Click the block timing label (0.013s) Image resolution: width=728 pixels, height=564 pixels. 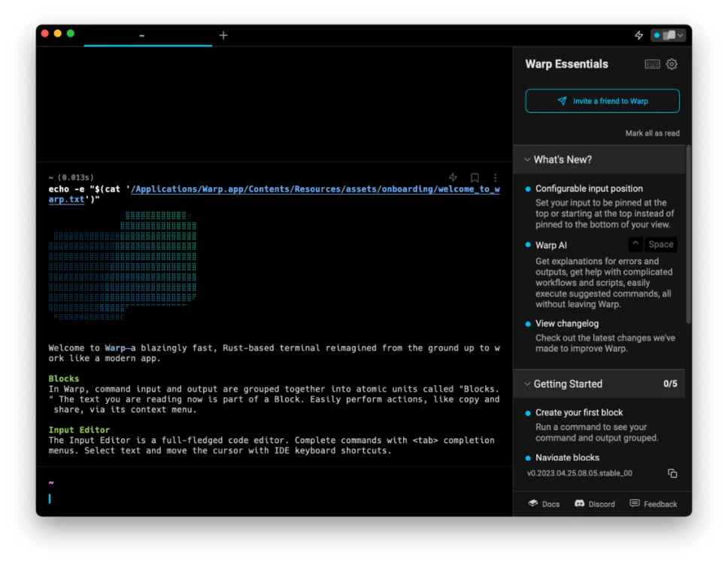[x=75, y=177]
